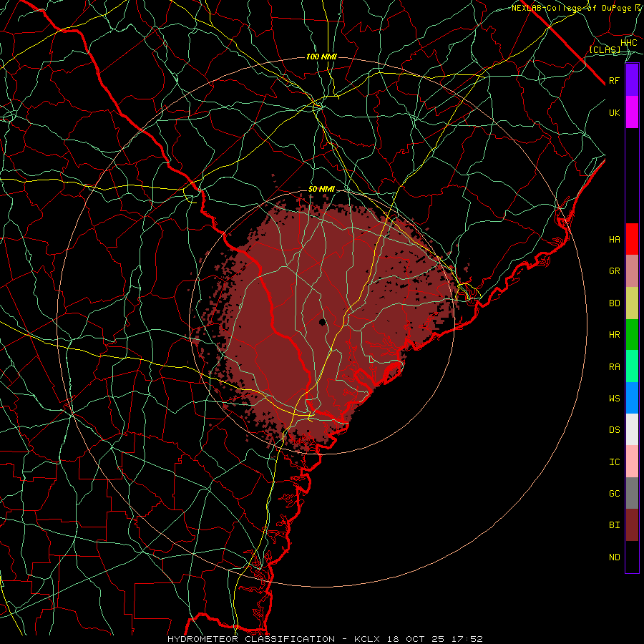Click the '50 NMI' range ring label
The height and width of the screenshot is (644, 644).
[x=321, y=190]
